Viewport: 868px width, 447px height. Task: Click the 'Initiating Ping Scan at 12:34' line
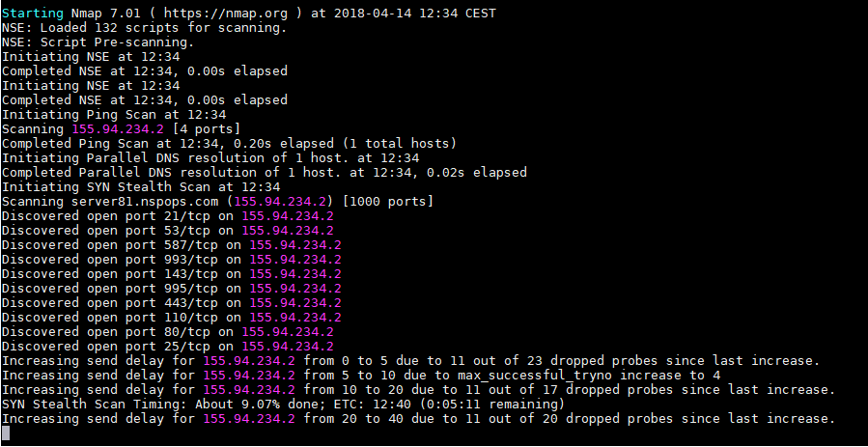click(114, 115)
